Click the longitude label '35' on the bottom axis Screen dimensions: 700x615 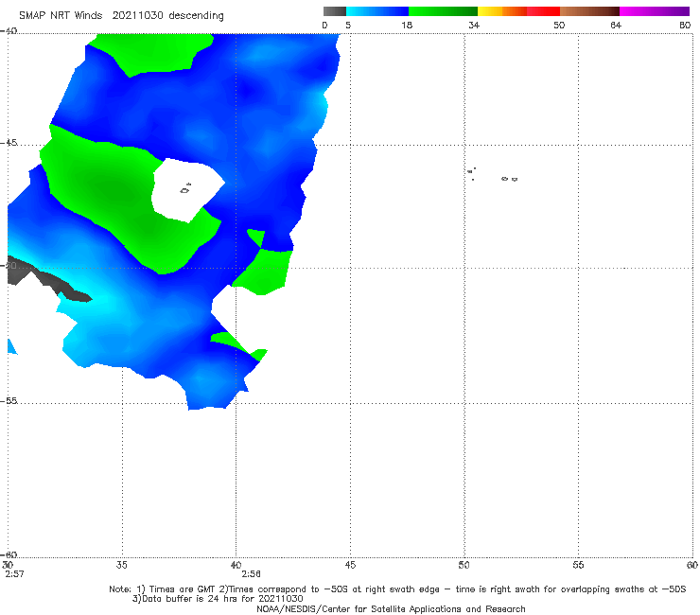pyautogui.click(x=121, y=565)
